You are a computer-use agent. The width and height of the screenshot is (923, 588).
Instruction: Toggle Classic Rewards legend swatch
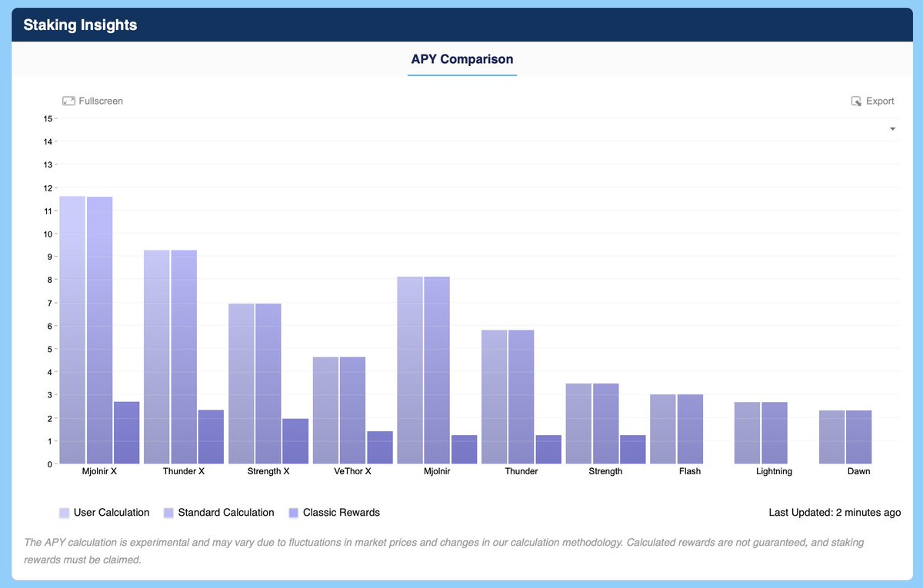pyautogui.click(x=293, y=513)
